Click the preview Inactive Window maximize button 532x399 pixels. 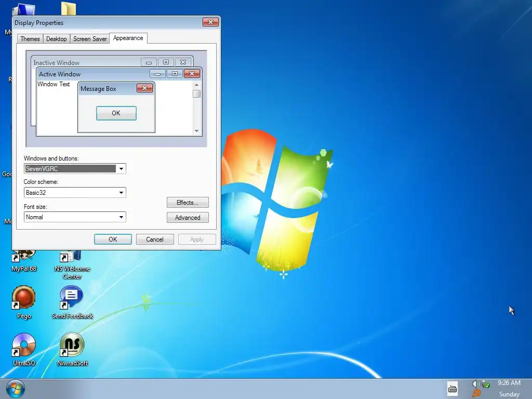click(166, 62)
